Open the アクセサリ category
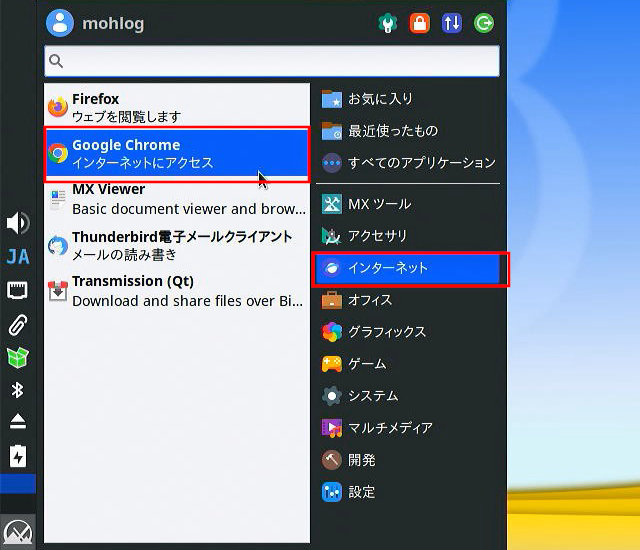This screenshot has width=640, height=550. tap(408, 236)
